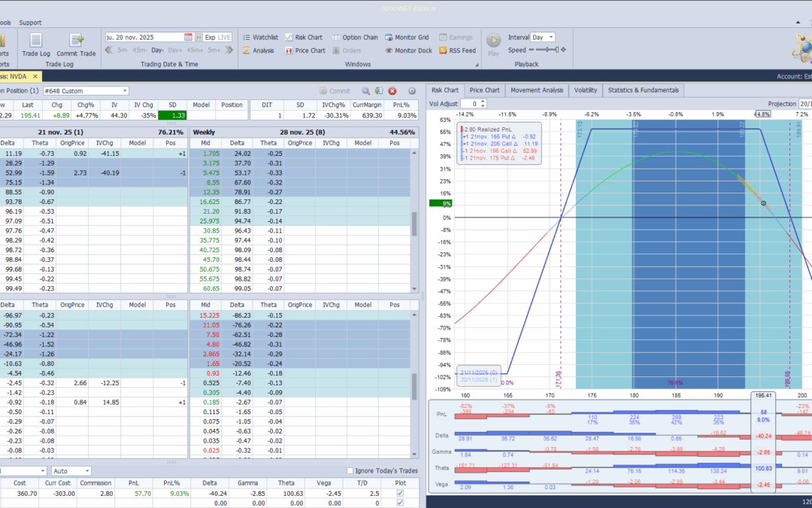812x508 pixels.
Task: Open the #648 Custom position dropdown
Action: coord(125,91)
